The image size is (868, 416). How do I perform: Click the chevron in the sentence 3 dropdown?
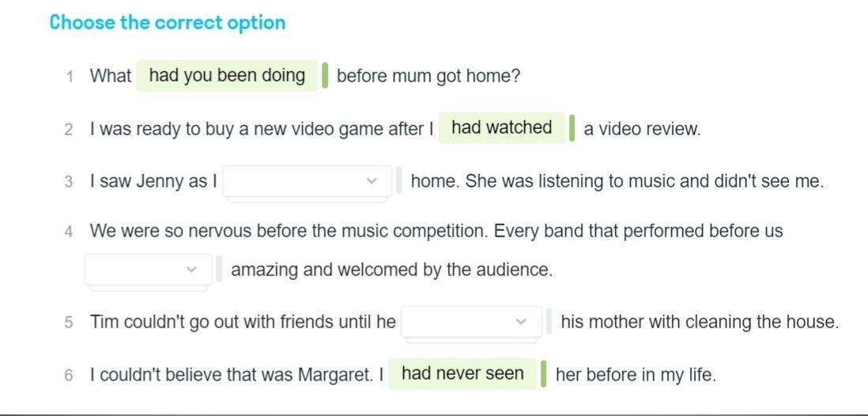(x=372, y=181)
